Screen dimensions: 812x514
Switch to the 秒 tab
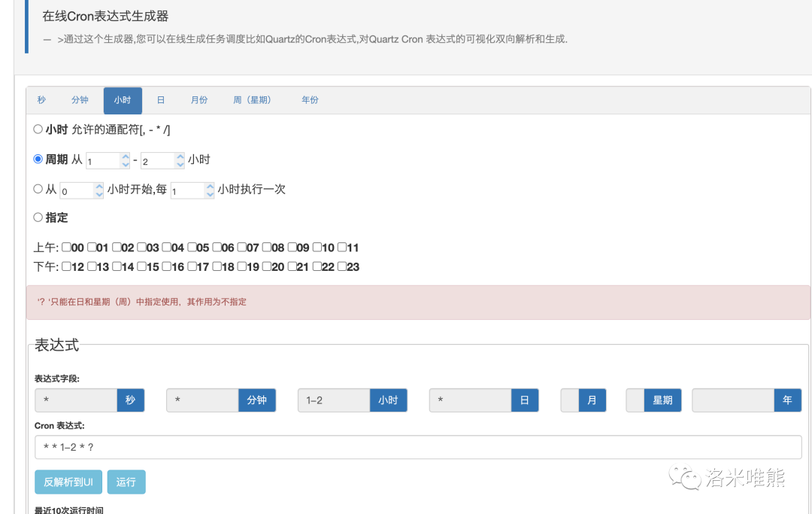tap(41, 100)
